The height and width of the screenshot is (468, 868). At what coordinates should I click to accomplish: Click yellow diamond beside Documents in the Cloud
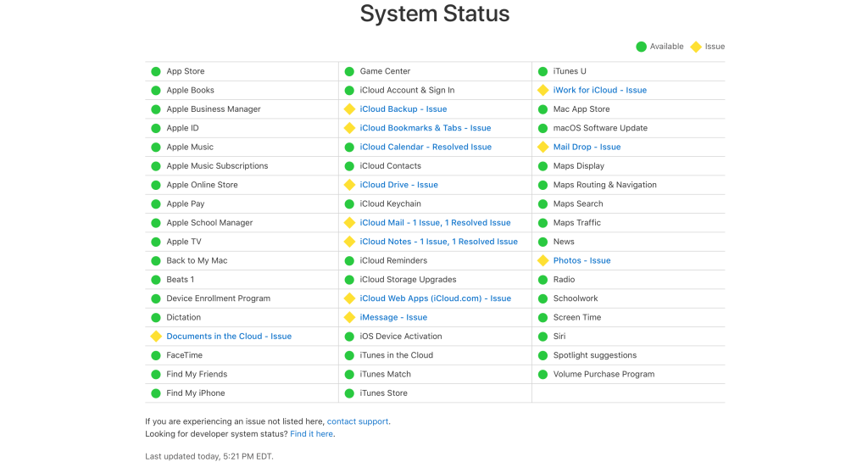click(156, 337)
